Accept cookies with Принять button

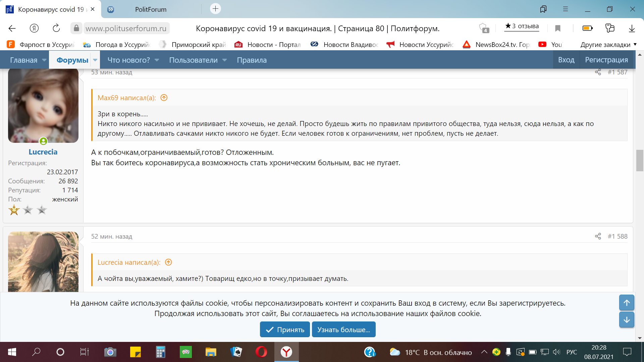[285, 329]
